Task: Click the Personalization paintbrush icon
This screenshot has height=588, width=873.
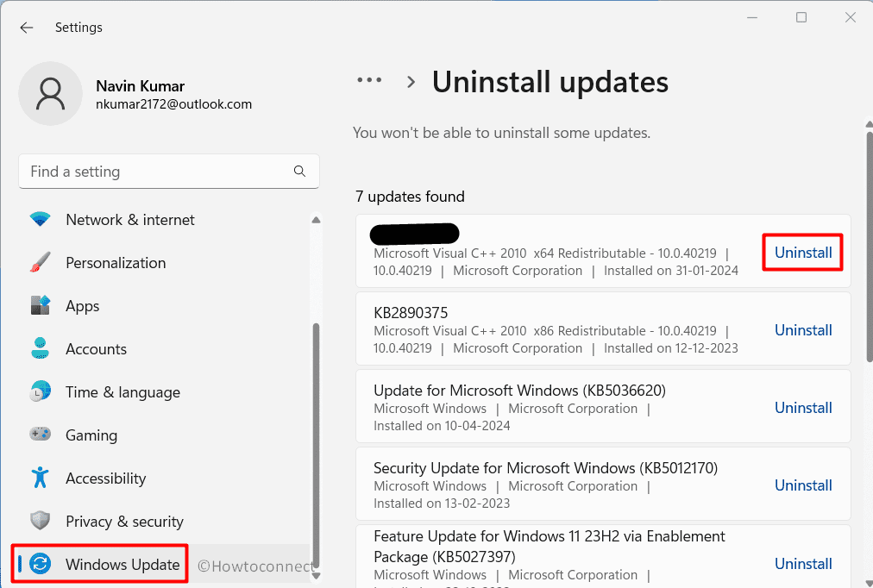Action: pyautogui.click(x=40, y=263)
